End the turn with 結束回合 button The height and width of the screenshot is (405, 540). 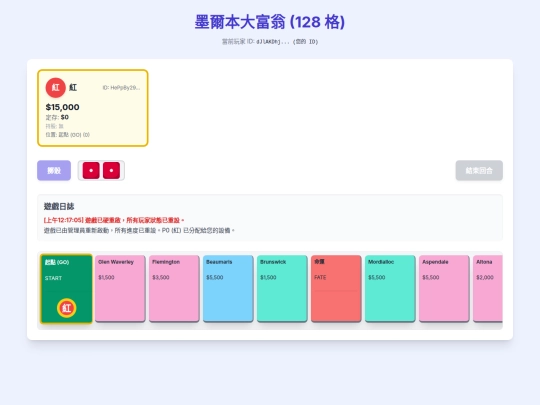(x=479, y=170)
